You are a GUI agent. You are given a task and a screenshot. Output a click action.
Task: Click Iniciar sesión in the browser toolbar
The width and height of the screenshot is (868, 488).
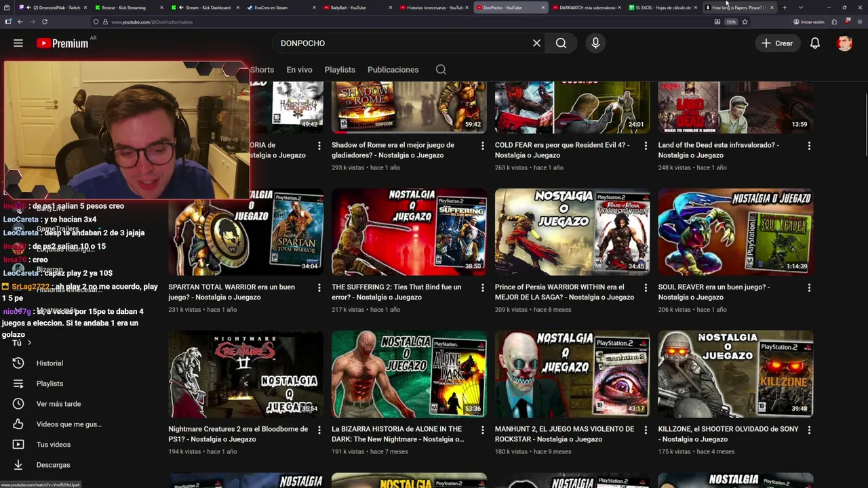pyautogui.click(x=809, y=22)
